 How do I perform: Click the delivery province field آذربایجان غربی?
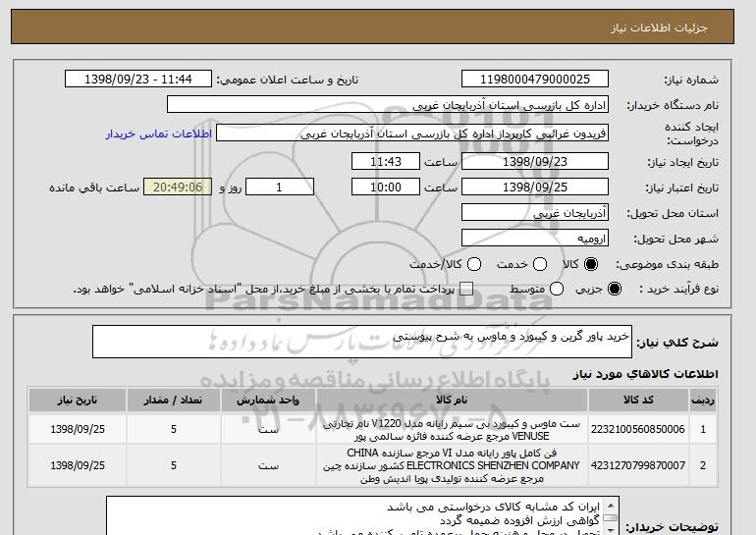(535, 213)
